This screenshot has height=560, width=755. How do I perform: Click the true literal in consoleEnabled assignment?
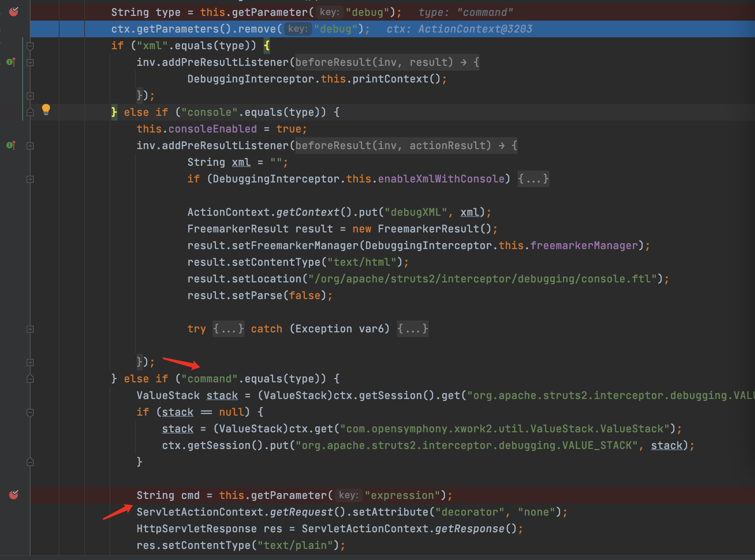[x=289, y=129]
